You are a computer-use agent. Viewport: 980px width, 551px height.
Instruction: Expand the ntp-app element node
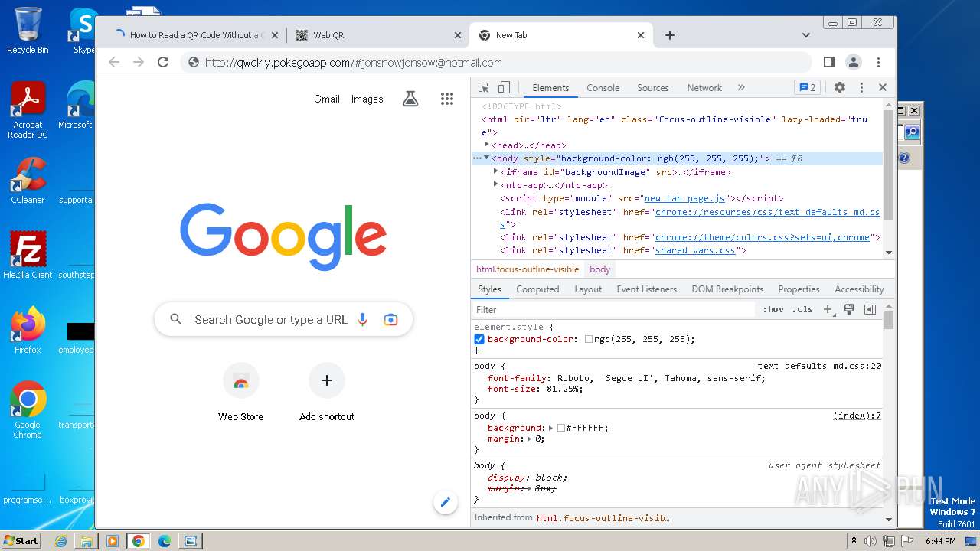(x=495, y=185)
